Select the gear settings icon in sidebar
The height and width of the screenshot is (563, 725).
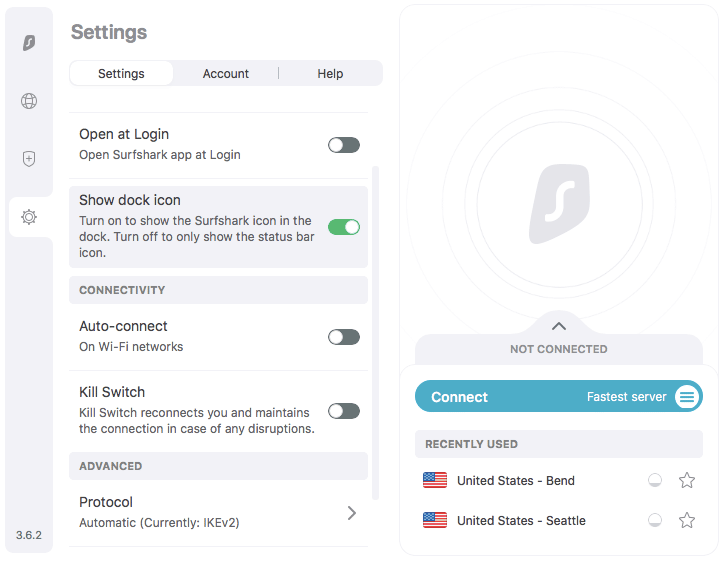pos(29,217)
